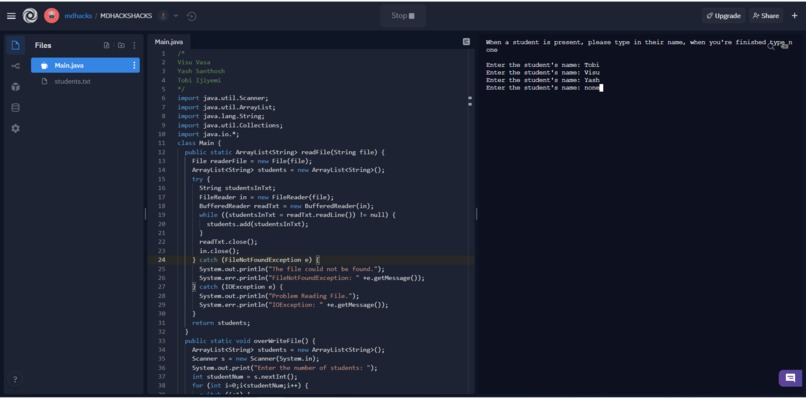The image size is (806, 398).
Task: Click line number 24 in the gutter
Action: [162, 260]
